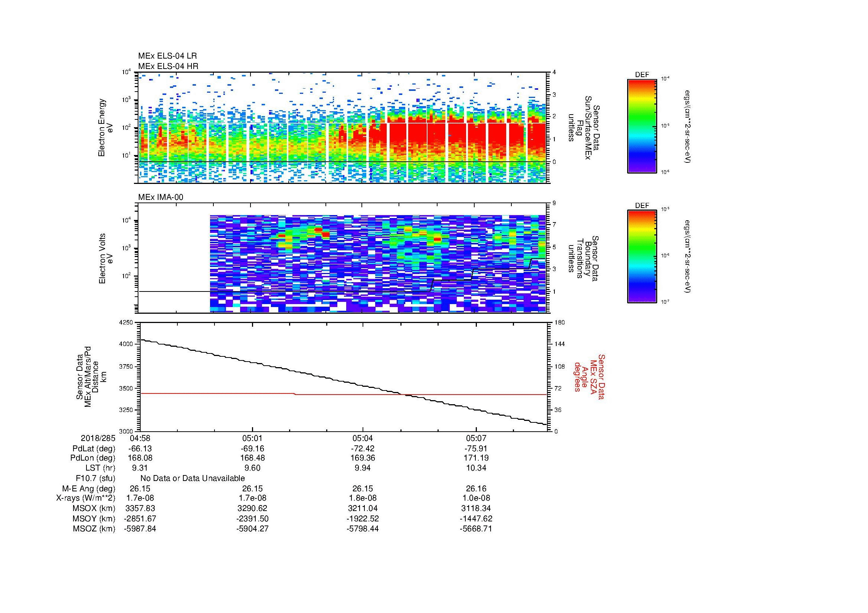Click the 'MSOZ (km)' row label
The image size is (868, 613).
coord(94,529)
